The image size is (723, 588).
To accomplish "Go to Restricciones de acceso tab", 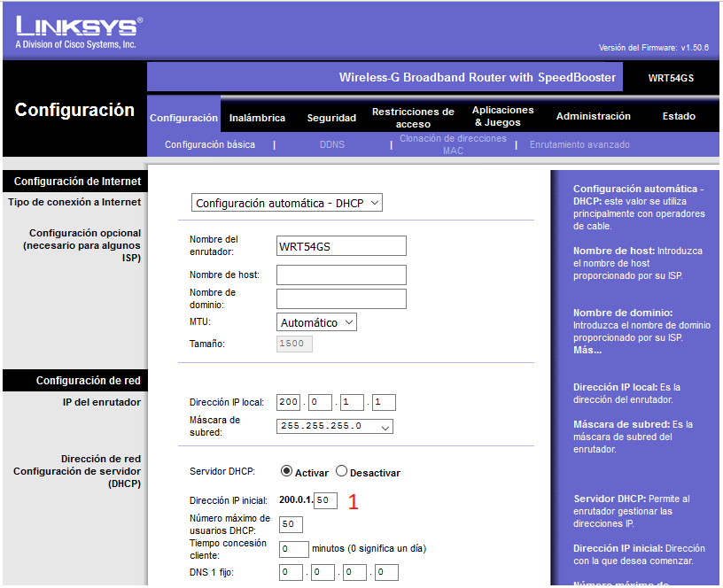I will tap(413, 118).
